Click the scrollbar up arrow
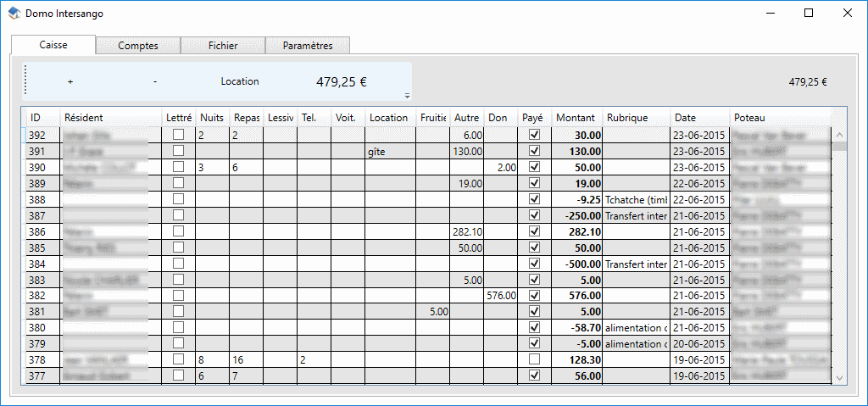The image size is (868, 406). (x=839, y=135)
